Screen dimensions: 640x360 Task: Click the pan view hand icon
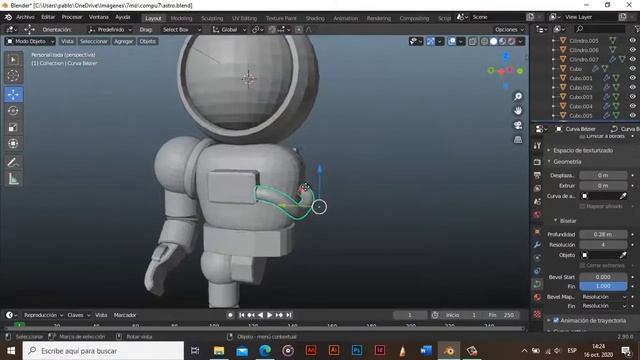pyautogui.click(x=518, y=111)
